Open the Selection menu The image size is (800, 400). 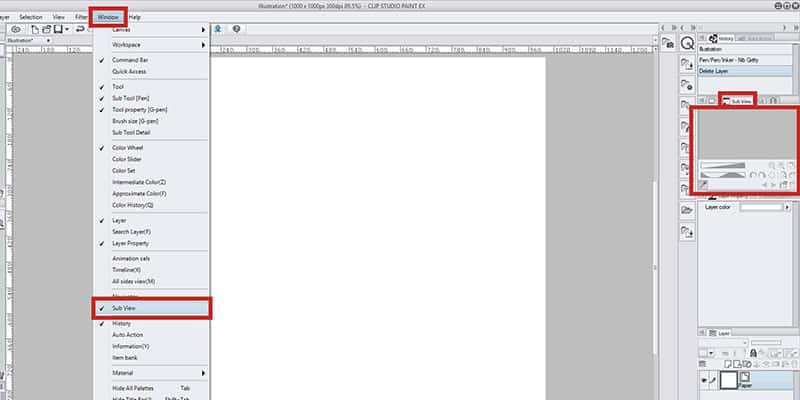tap(30, 17)
